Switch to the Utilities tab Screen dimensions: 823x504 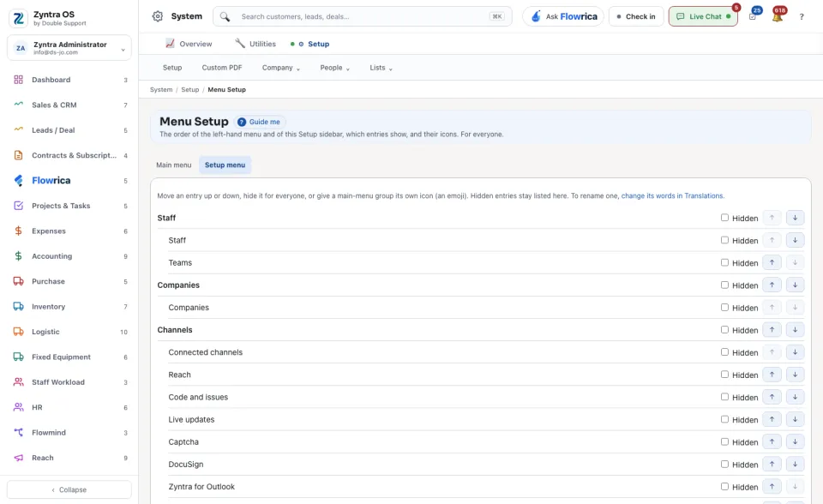255,44
